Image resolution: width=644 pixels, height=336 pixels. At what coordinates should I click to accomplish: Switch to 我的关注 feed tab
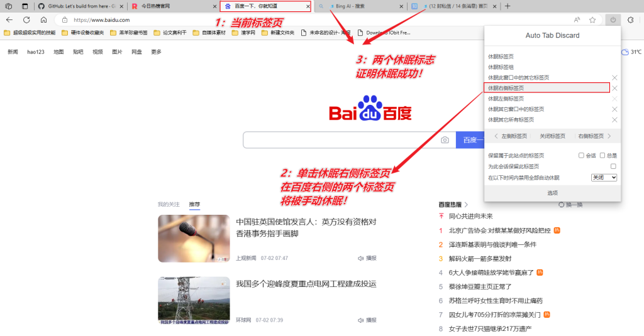pos(169,204)
